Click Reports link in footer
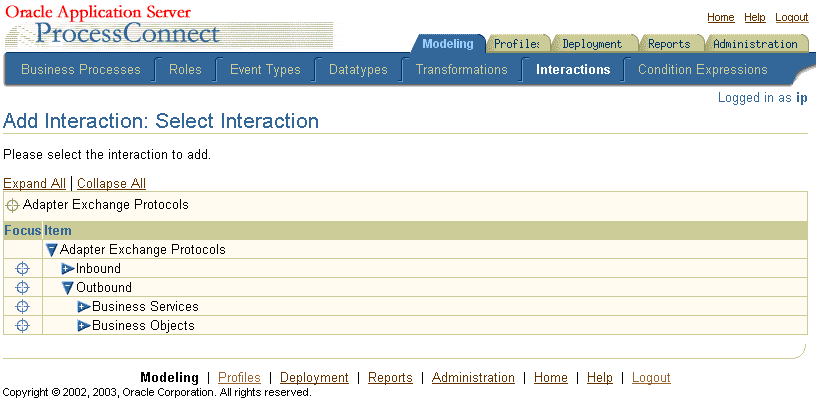This screenshot has height=402, width=816. click(x=390, y=378)
